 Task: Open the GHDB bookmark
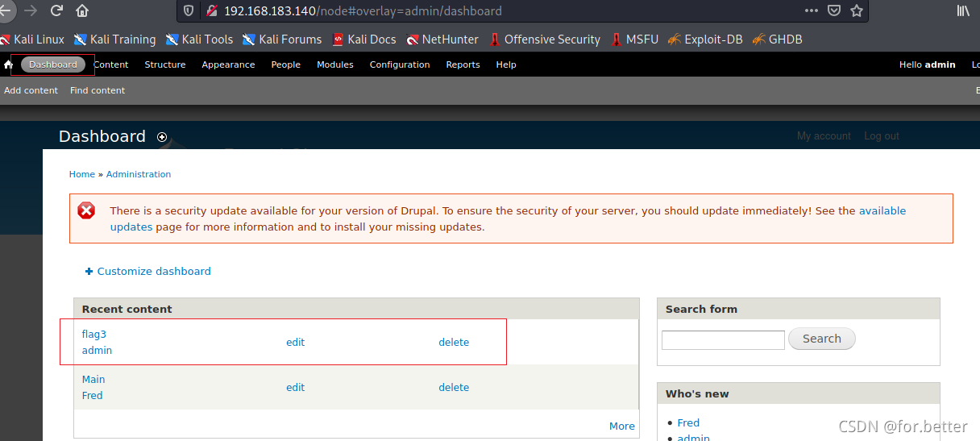[777, 40]
